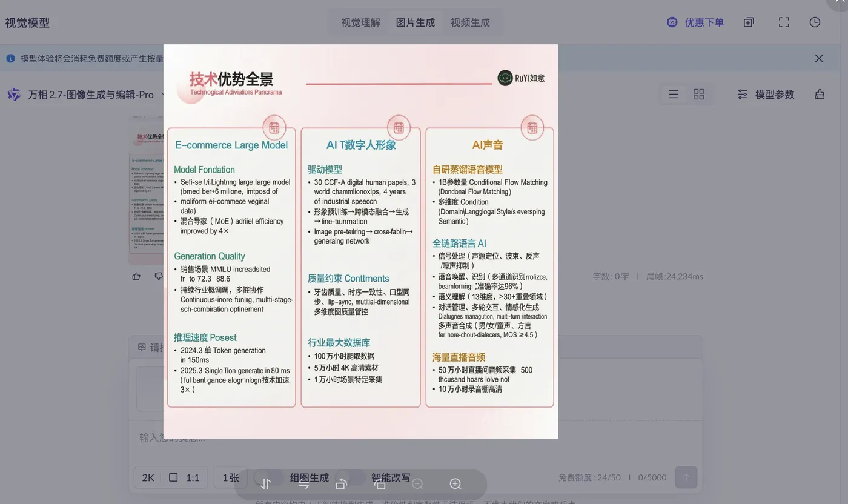This screenshot has height=504, width=848.
Task: Enter fullscreen mode with the expand icon
Action: pos(784,22)
